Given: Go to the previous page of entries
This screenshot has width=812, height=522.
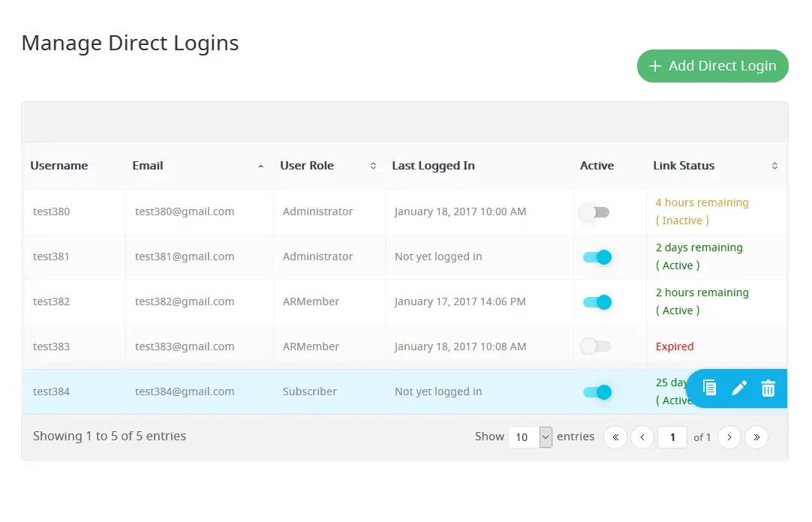Looking at the screenshot, I should [642, 436].
